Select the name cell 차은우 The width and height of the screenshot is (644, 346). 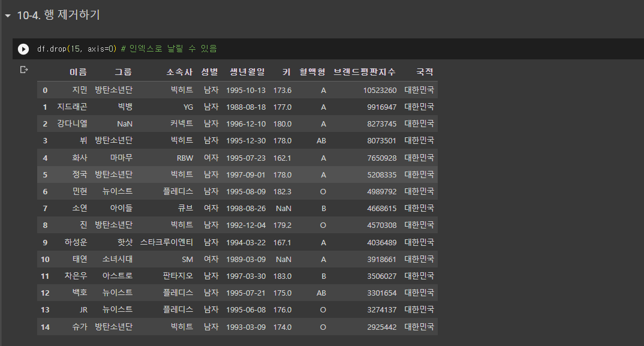[76, 276]
